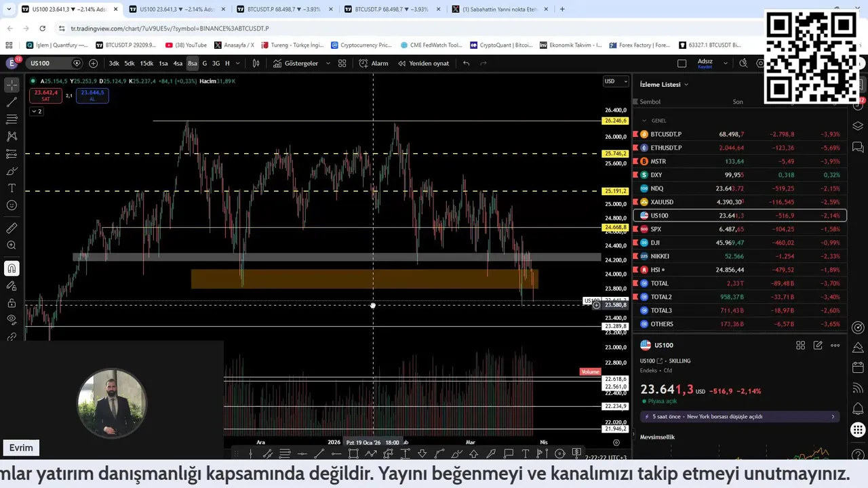Screen dimensions: 868x488
Task: Create an alert with Alarm button
Action: [x=374, y=63]
